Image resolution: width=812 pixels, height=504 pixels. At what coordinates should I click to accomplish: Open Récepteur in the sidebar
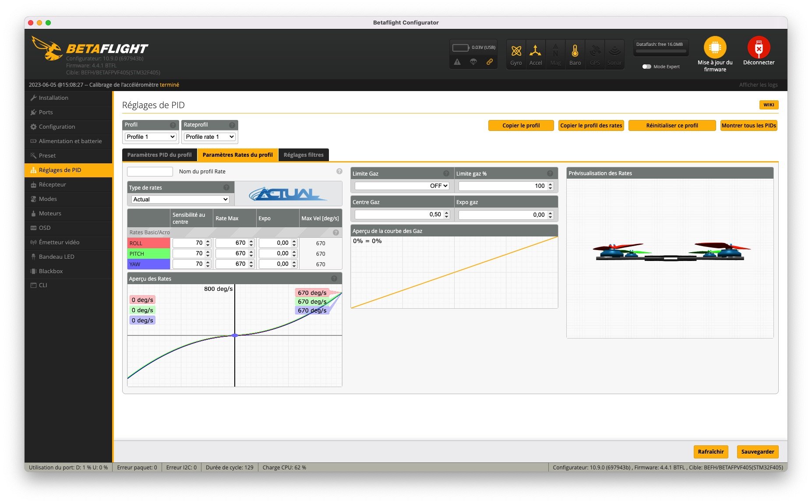[x=68, y=184]
